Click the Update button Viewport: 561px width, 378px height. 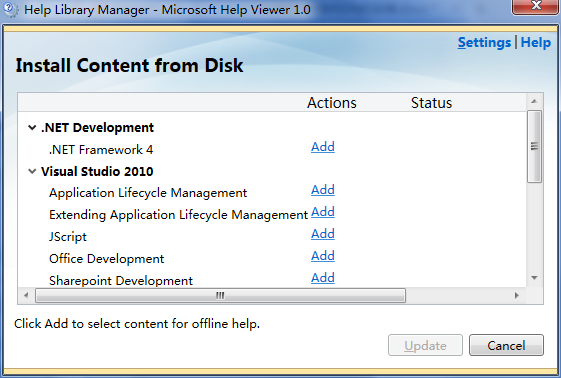tap(425, 345)
